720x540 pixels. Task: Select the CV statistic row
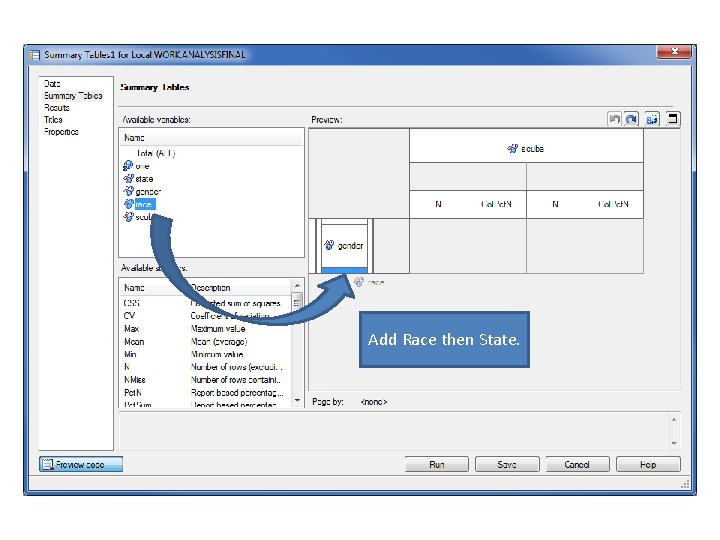pos(205,316)
